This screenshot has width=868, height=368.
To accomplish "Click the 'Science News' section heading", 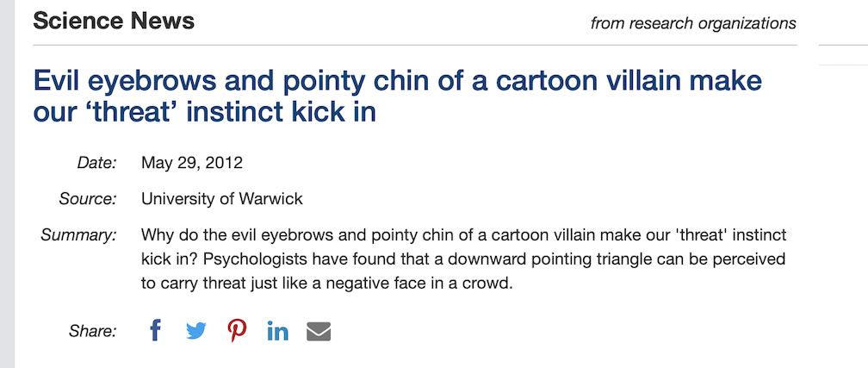I will tap(114, 21).
